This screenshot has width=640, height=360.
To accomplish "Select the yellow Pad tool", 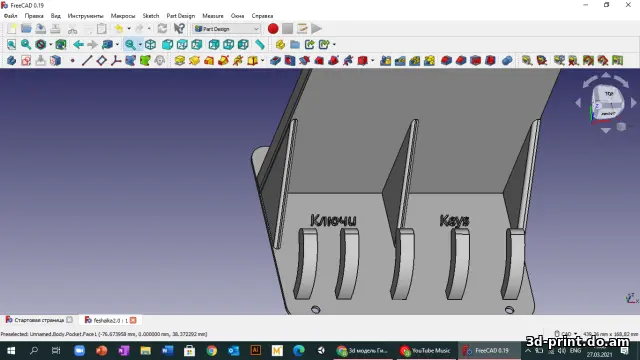I will point(180,61).
